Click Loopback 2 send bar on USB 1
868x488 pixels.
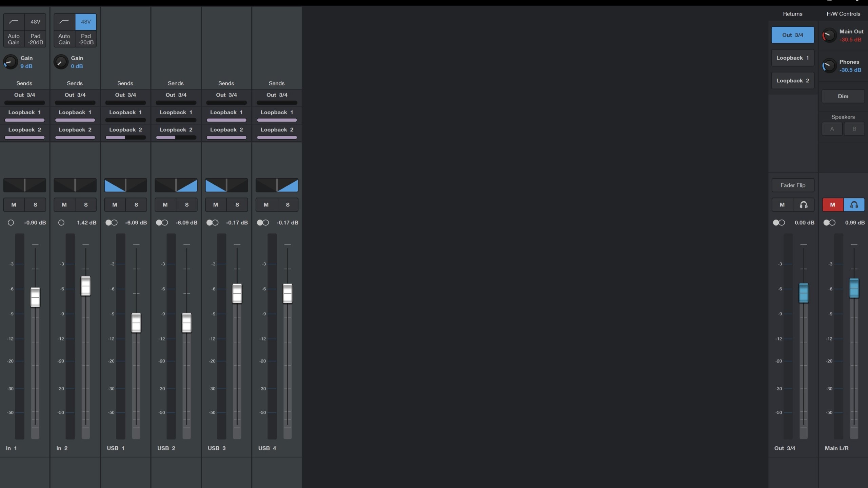point(125,138)
